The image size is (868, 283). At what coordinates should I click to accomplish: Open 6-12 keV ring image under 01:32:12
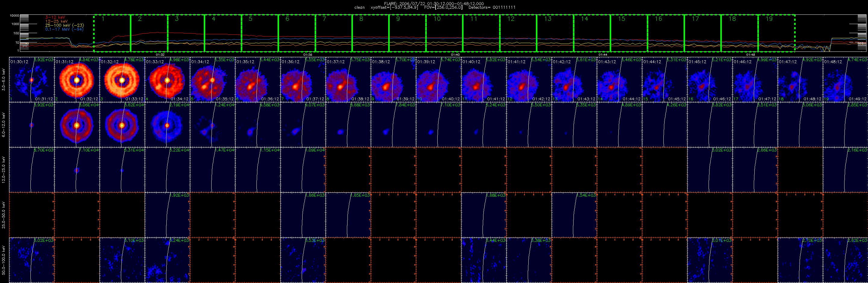122,125
